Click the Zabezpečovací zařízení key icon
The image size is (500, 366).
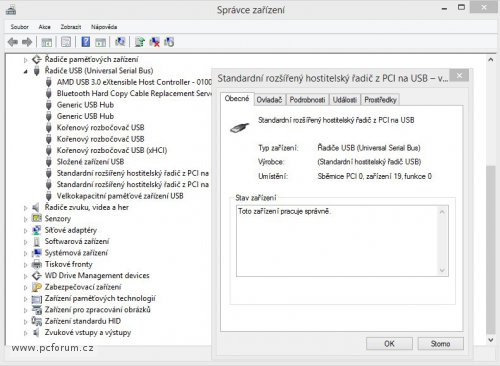(36, 287)
